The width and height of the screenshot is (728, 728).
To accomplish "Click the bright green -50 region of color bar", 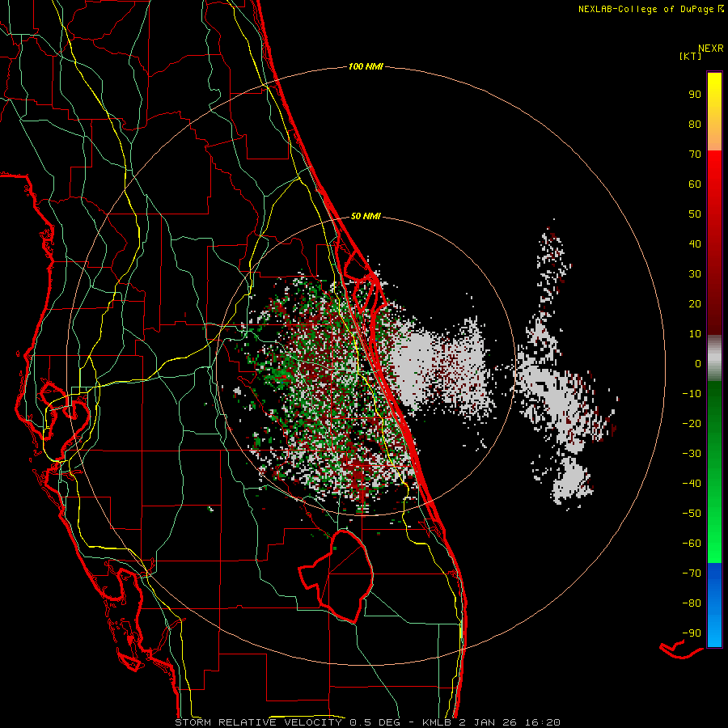I will click(x=714, y=514).
